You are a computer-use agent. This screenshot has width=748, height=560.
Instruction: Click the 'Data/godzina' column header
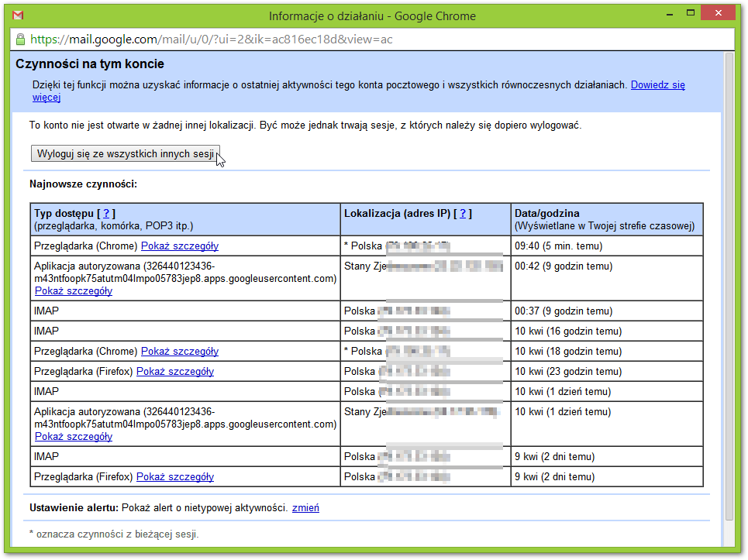607,219
